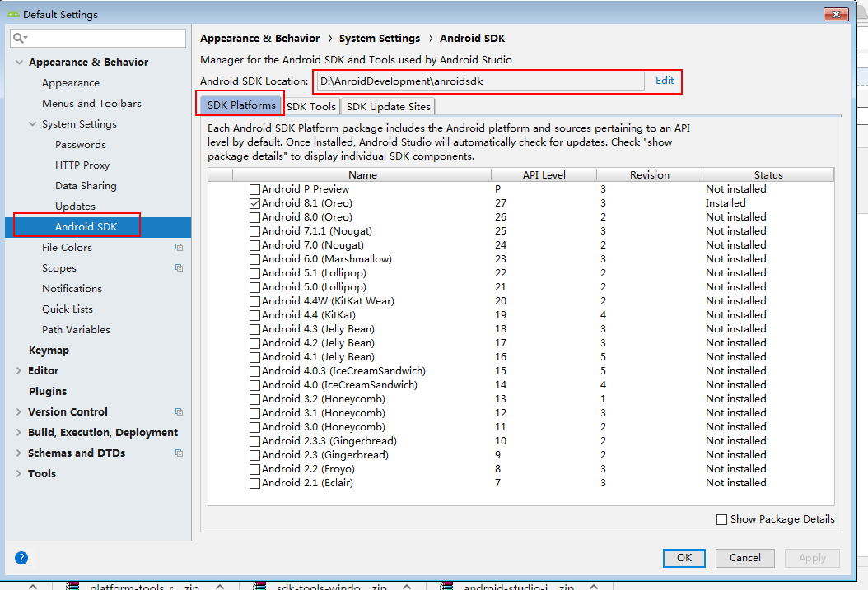This screenshot has height=590, width=868.
Task: Click the Edit link for SDK location
Action: pos(665,80)
